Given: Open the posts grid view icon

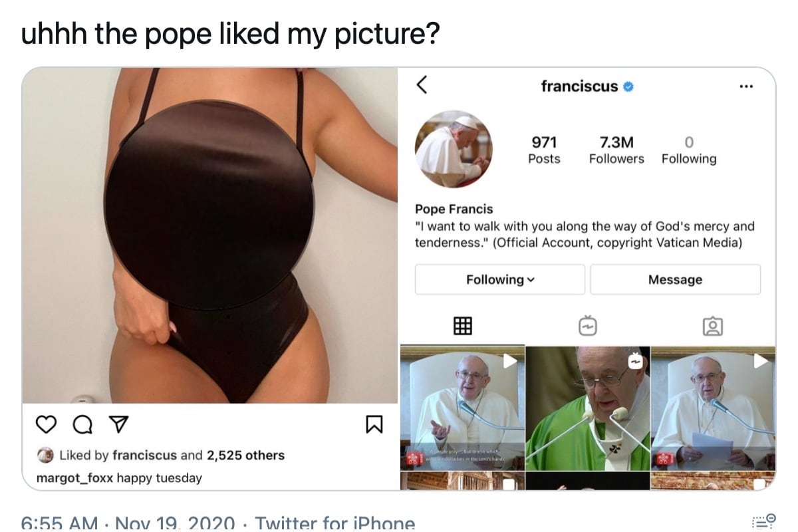Looking at the screenshot, I should click(463, 326).
